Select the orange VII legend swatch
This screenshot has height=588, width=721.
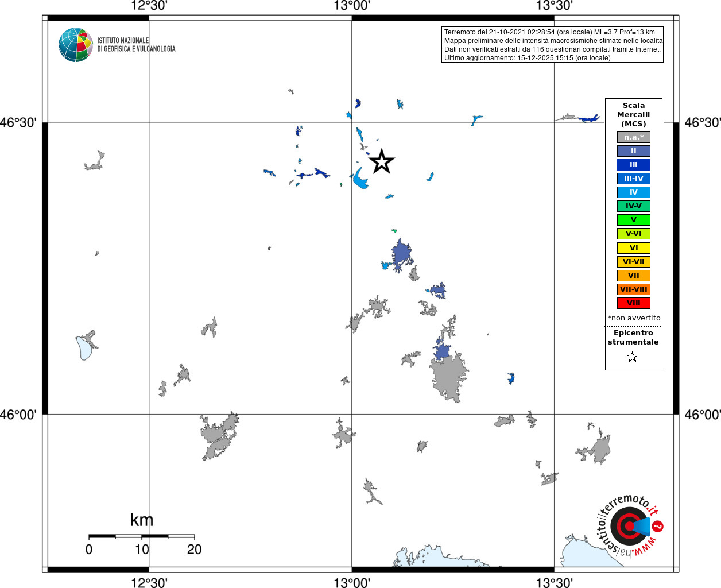pyautogui.click(x=634, y=276)
